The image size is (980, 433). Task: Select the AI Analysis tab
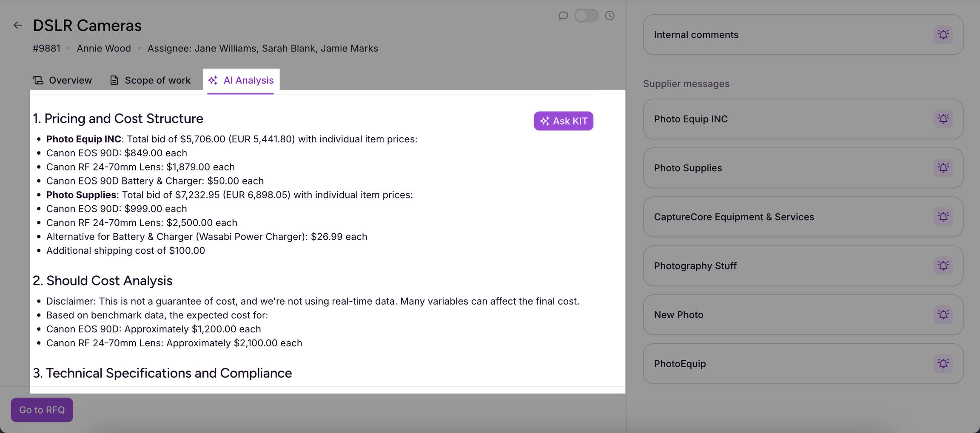point(241,80)
